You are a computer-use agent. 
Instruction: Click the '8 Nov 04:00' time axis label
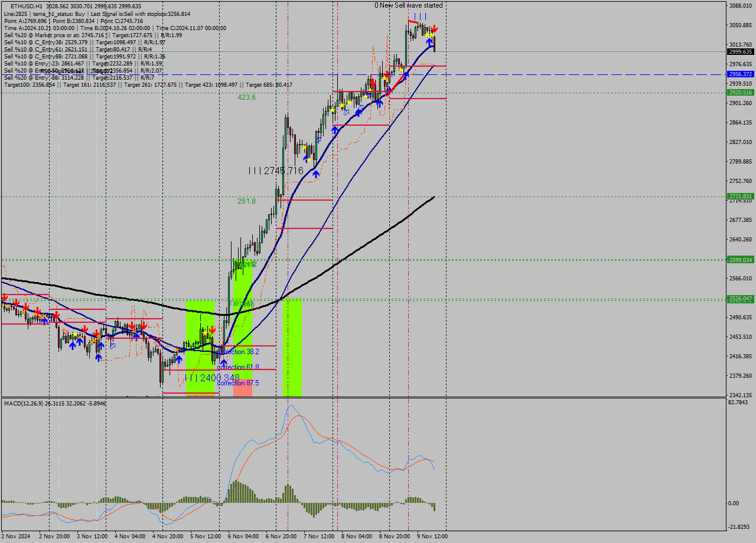click(357, 537)
